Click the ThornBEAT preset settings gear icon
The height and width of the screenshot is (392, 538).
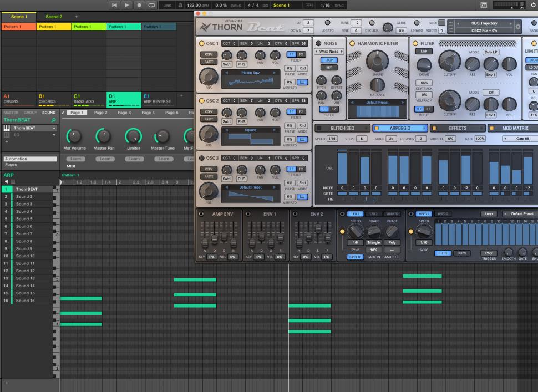[x=517, y=27]
